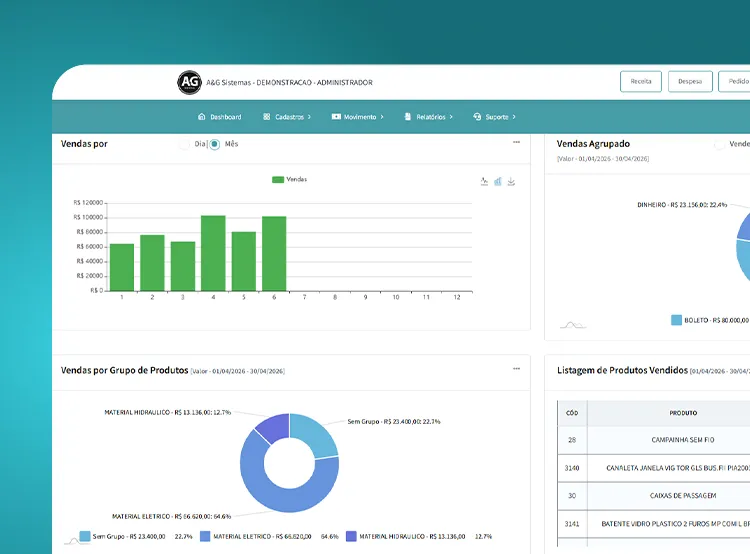This screenshot has width=750, height=554.
Task: Click the month 5 bar in Vendas chart
Action: click(244, 261)
